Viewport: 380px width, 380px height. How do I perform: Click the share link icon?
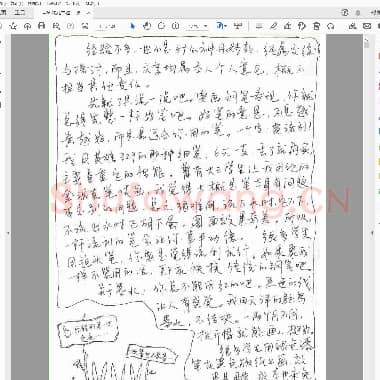(352, 26)
